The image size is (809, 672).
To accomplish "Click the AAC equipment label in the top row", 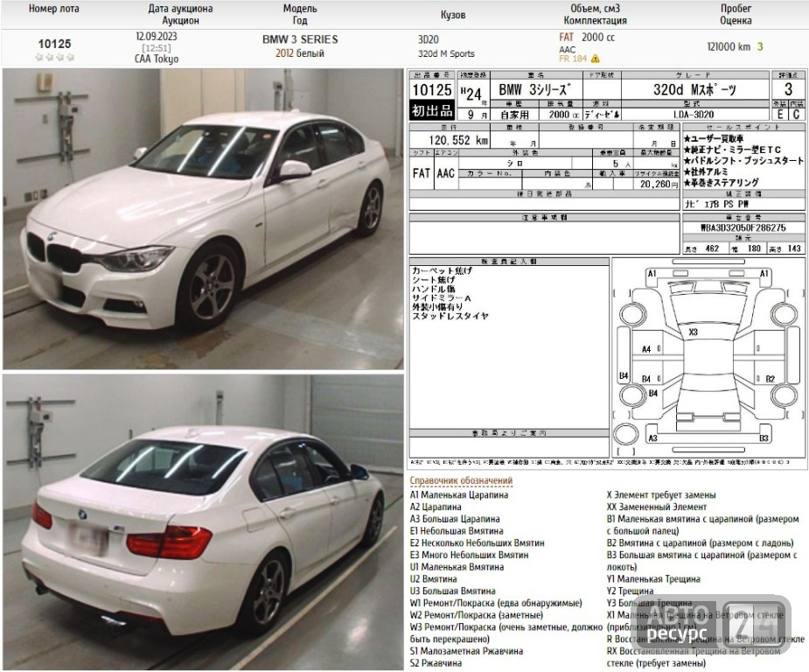I will tap(567, 50).
